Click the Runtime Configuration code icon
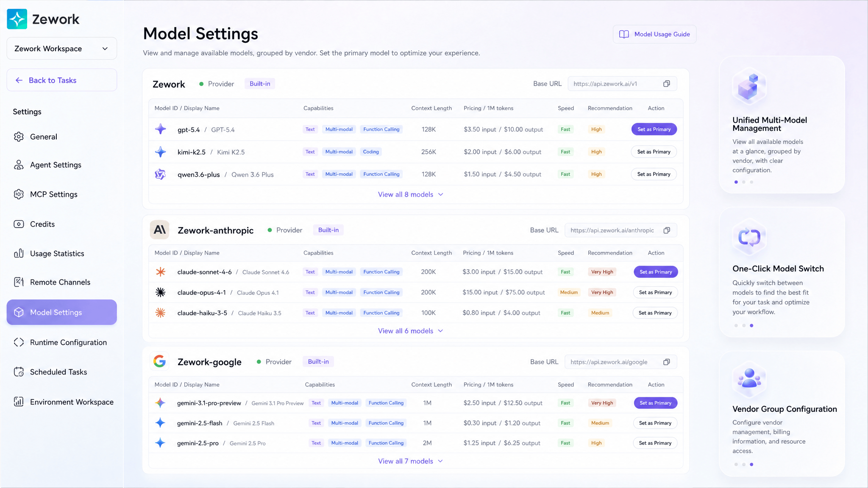 [19, 342]
